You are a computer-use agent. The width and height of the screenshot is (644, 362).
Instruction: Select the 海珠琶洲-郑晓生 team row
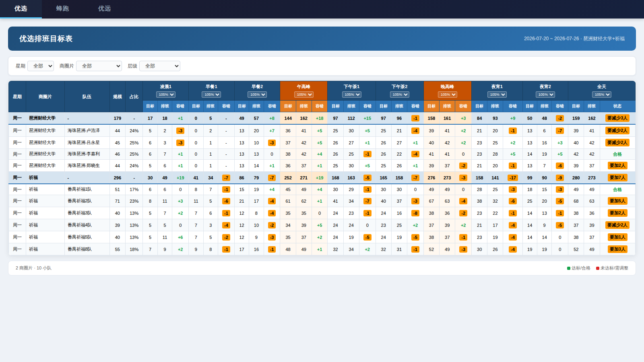[322, 166]
